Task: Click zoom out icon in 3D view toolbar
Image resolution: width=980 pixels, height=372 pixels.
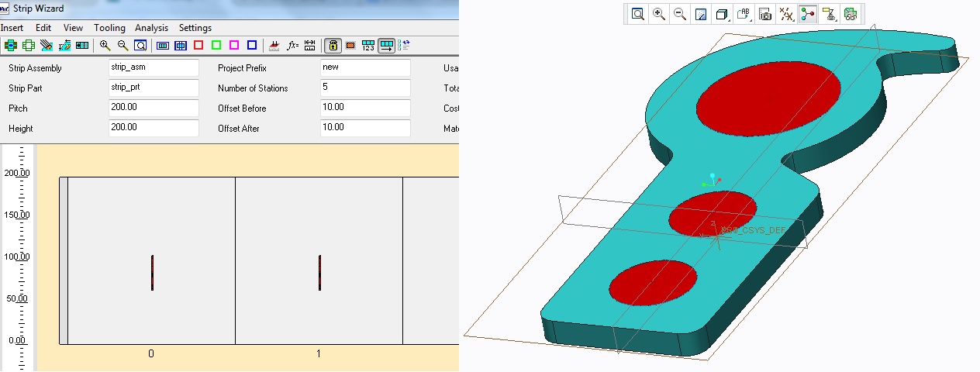Action: point(680,14)
